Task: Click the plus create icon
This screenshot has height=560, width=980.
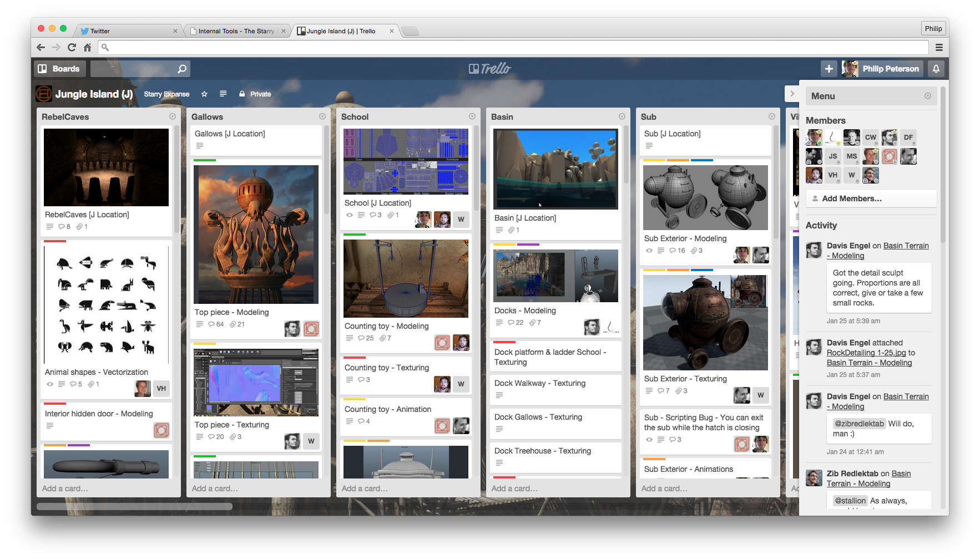Action: (x=829, y=69)
